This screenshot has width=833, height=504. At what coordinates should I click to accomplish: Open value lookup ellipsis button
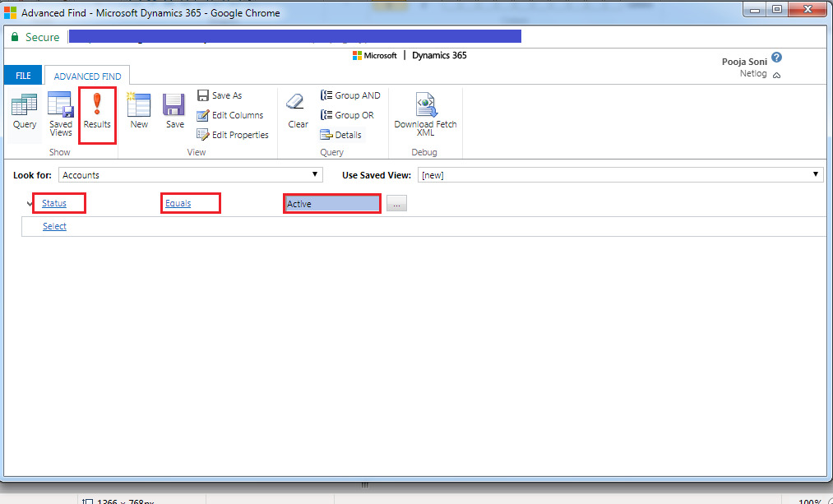click(x=396, y=203)
